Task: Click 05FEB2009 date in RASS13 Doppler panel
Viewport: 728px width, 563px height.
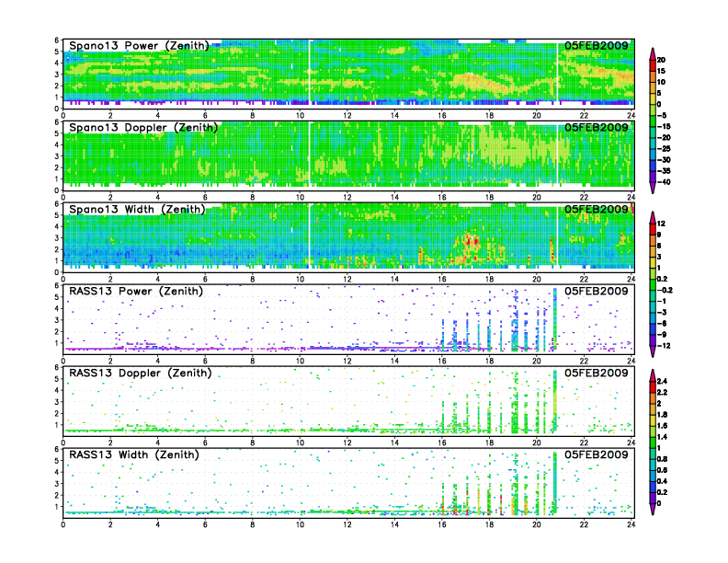Action: click(x=597, y=373)
